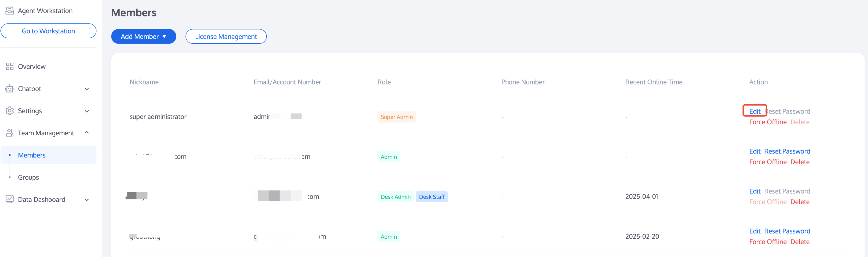
Task: Select the Members submenu item
Action: 32,155
